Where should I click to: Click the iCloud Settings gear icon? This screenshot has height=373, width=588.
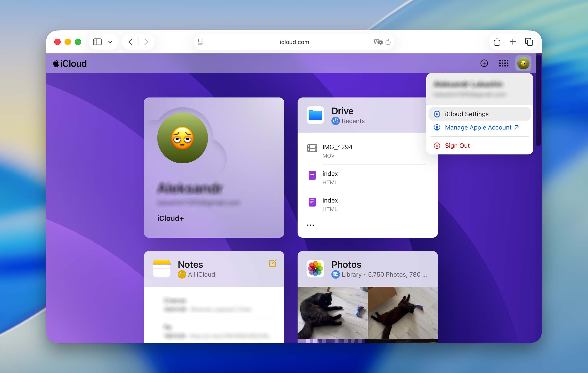point(437,114)
